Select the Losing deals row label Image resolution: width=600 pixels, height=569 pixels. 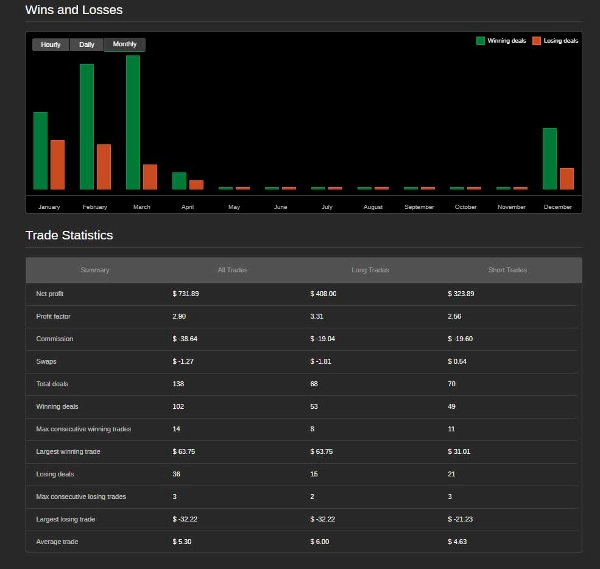click(55, 474)
